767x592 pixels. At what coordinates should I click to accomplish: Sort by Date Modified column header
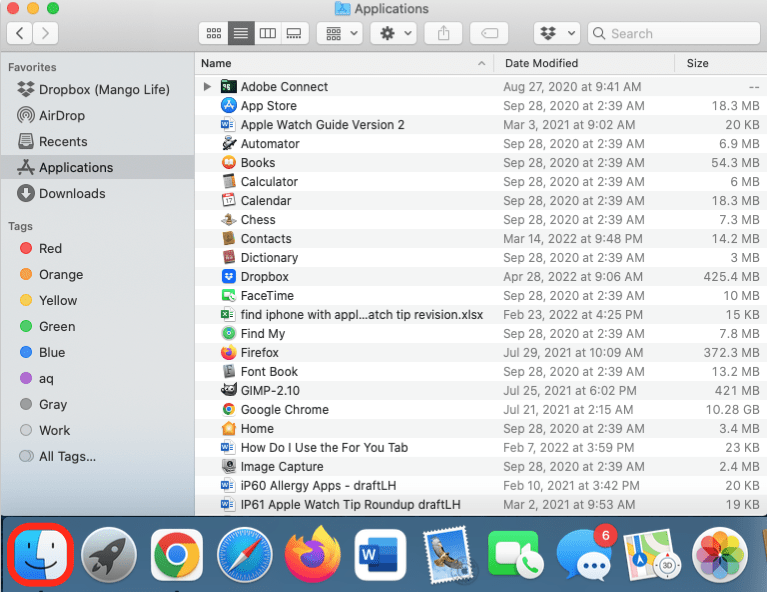tap(542, 63)
